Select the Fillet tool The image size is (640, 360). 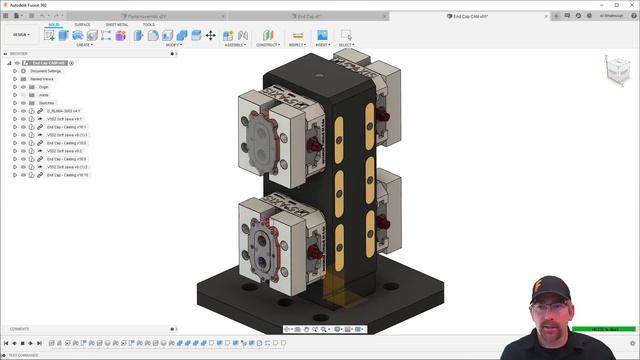[153, 35]
